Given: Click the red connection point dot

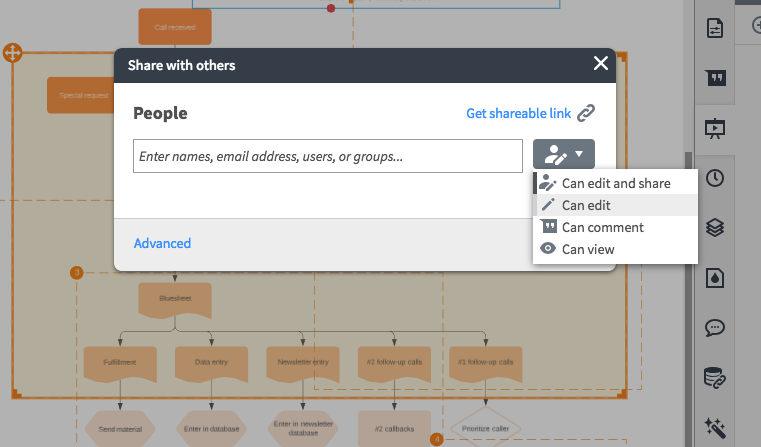Looking at the screenshot, I should [331, 8].
